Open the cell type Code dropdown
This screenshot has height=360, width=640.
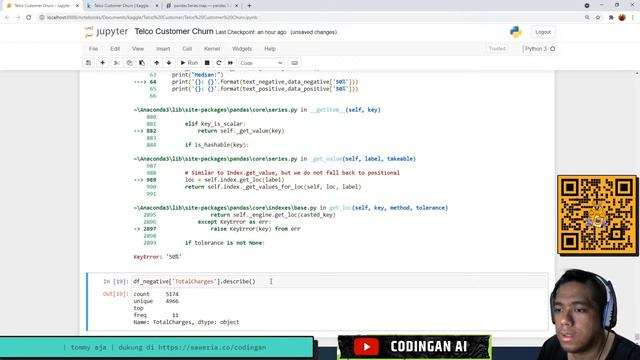click(261, 63)
